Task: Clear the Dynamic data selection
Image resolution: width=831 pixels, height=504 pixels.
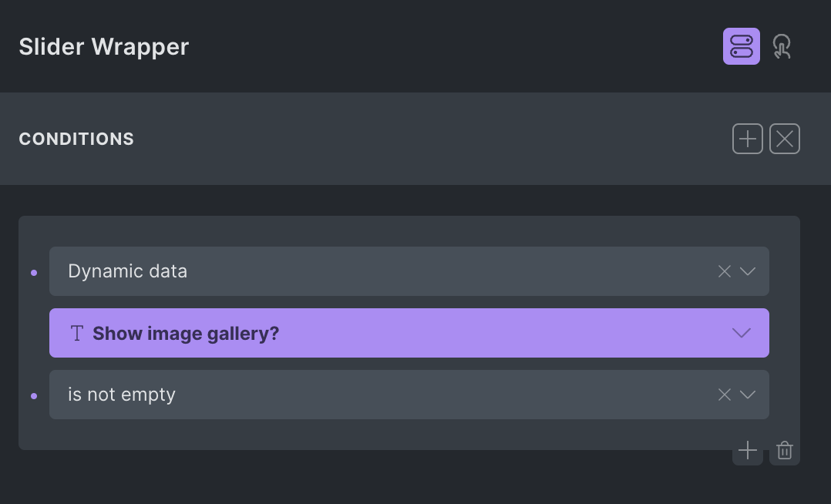Action: coord(724,271)
